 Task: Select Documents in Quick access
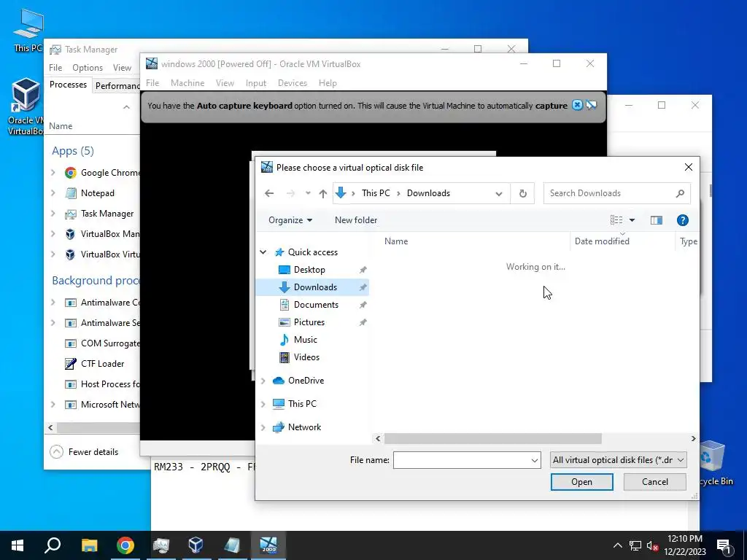(x=316, y=305)
